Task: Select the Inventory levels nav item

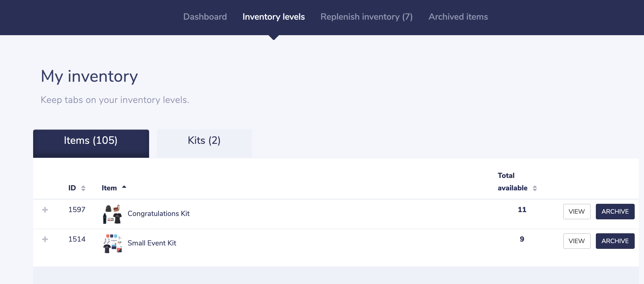Action: (x=274, y=17)
